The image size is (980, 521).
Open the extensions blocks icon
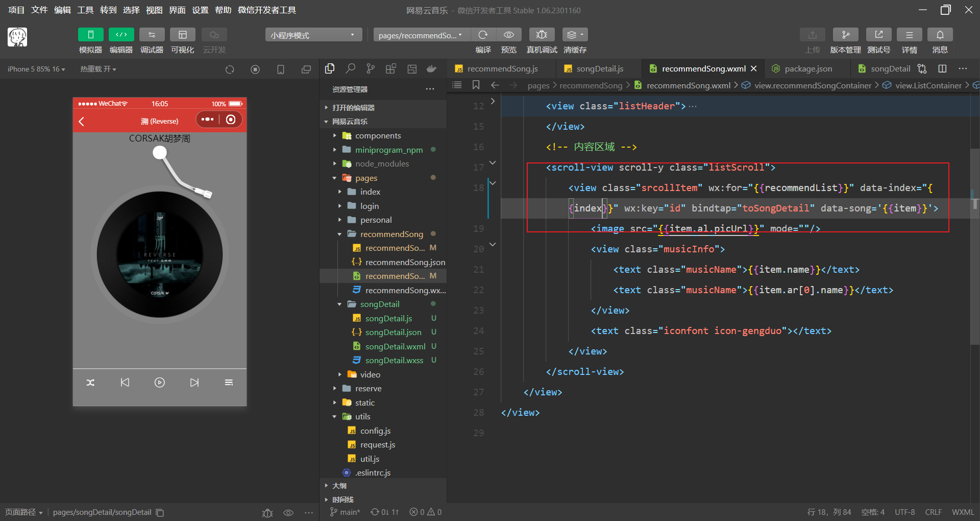391,68
